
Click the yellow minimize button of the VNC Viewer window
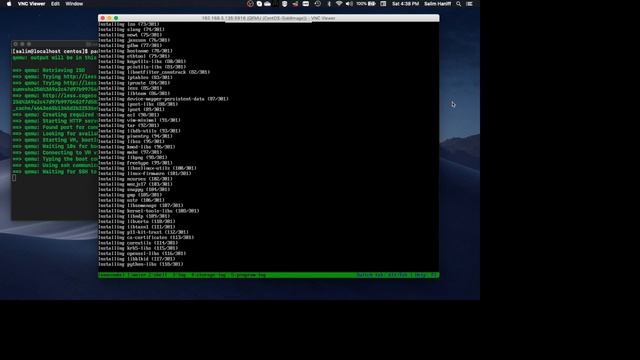[109, 18]
